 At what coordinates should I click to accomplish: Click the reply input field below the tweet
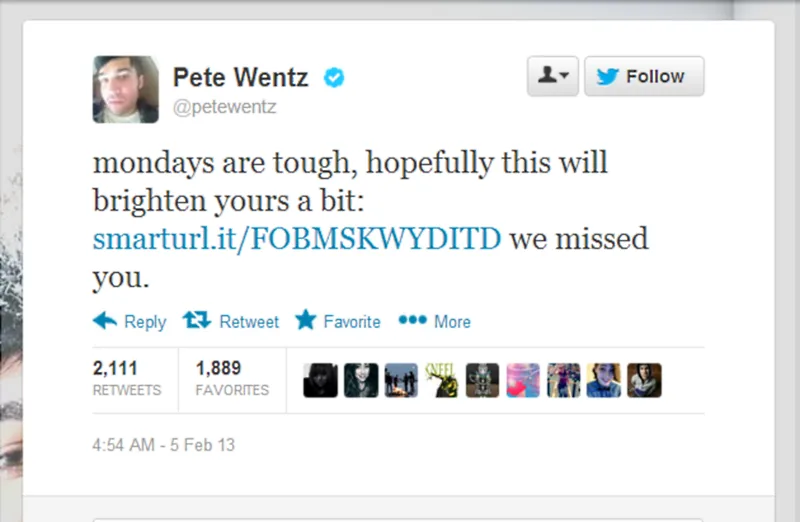pyautogui.click(x=400, y=519)
